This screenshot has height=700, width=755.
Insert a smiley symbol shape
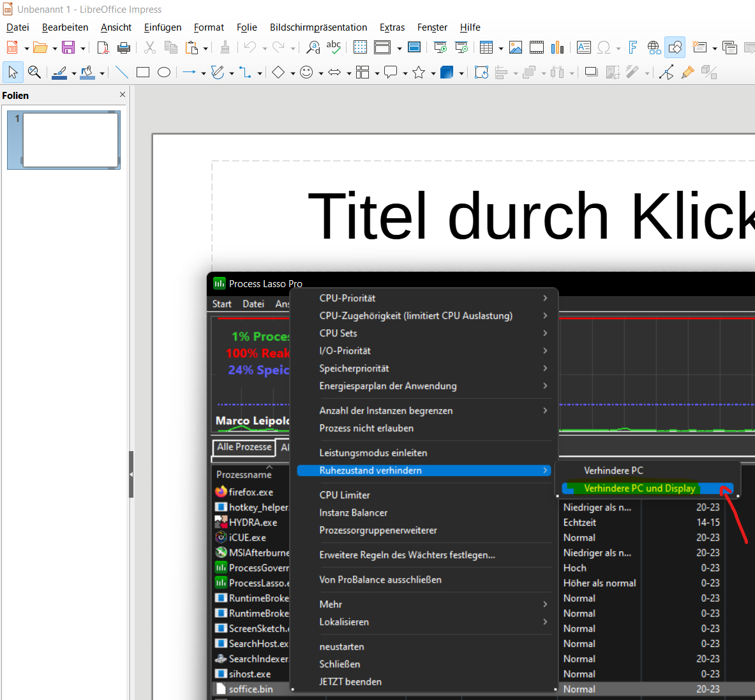306,72
